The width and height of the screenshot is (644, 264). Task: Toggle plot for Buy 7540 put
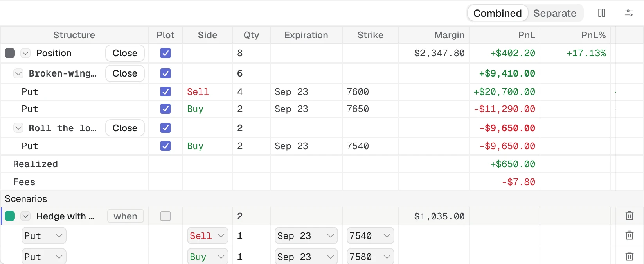click(x=165, y=146)
